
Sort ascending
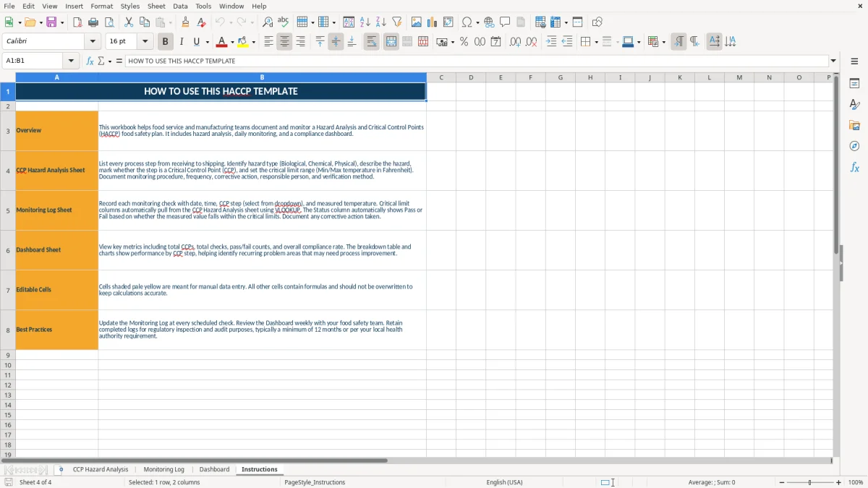(x=365, y=22)
